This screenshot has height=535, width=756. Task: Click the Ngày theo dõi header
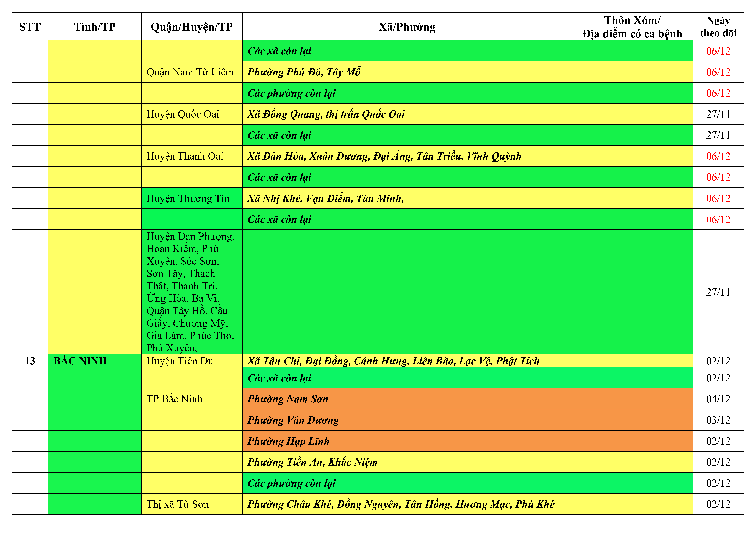pos(718,27)
